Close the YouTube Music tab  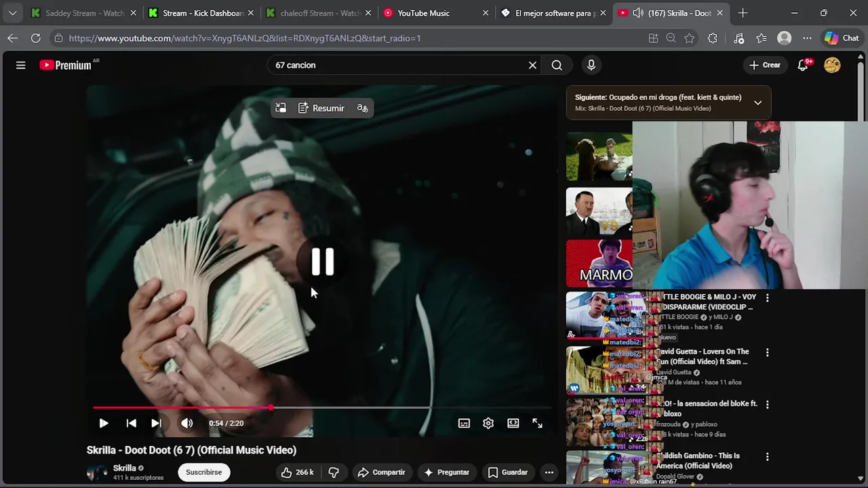pos(486,13)
